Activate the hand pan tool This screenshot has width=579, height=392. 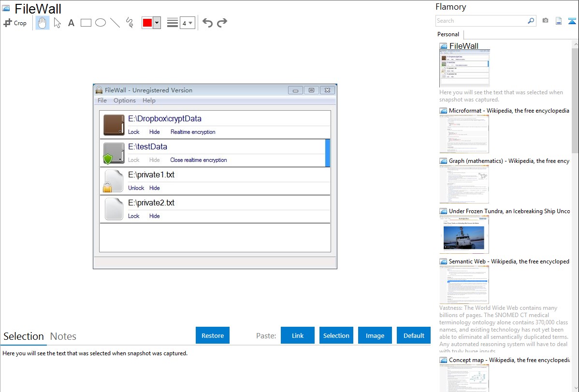coord(43,23)
